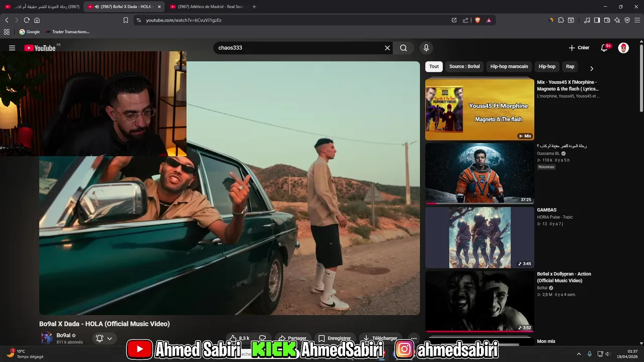Open more actions three-dot menu under video

click(x=414, y=338)
